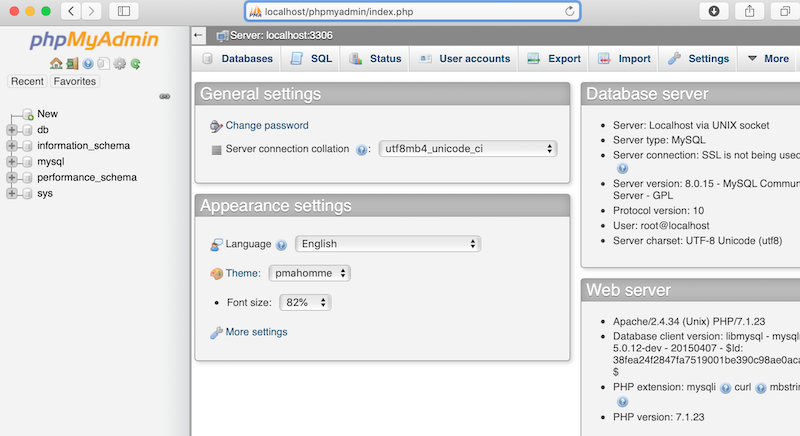Open phpMyAdmin documentation help icon in sidebar

point(88,64)
